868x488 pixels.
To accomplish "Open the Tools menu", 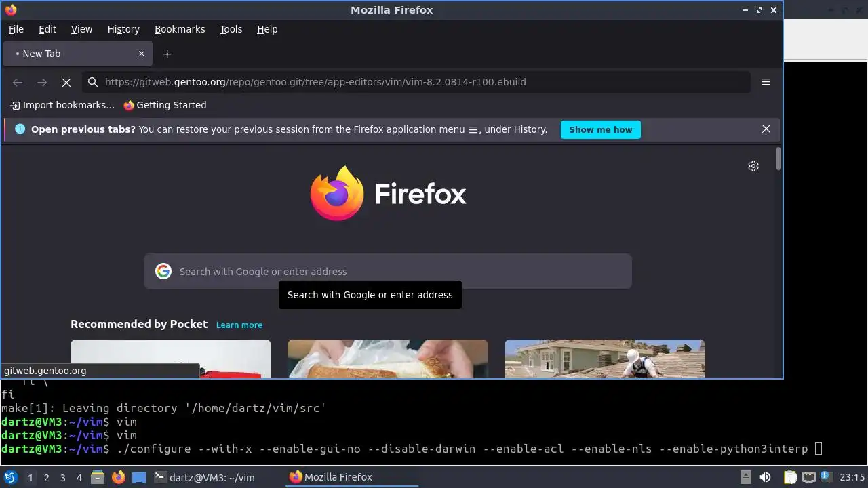I will tap(231, 29).
